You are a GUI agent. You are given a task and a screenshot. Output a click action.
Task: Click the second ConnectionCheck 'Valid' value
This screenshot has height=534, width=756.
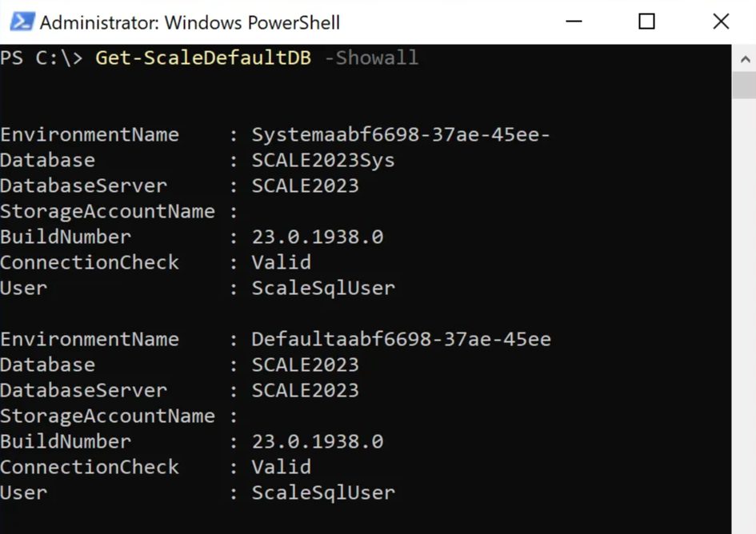coord(281,468)
